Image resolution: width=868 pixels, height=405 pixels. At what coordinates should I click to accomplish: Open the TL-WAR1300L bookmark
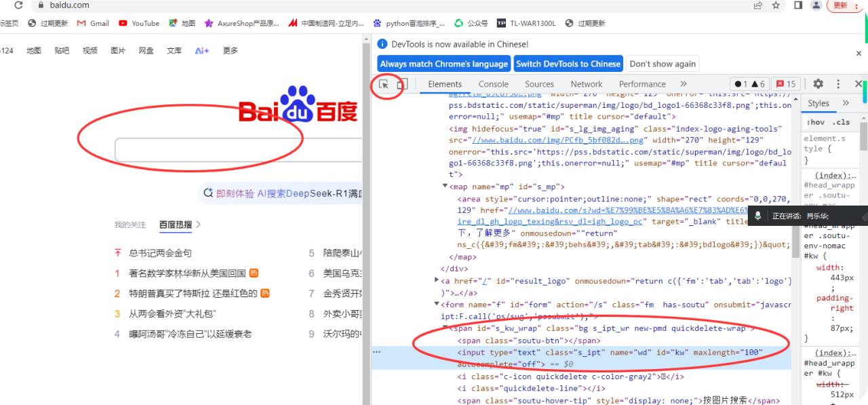click(x=526, y=23)
